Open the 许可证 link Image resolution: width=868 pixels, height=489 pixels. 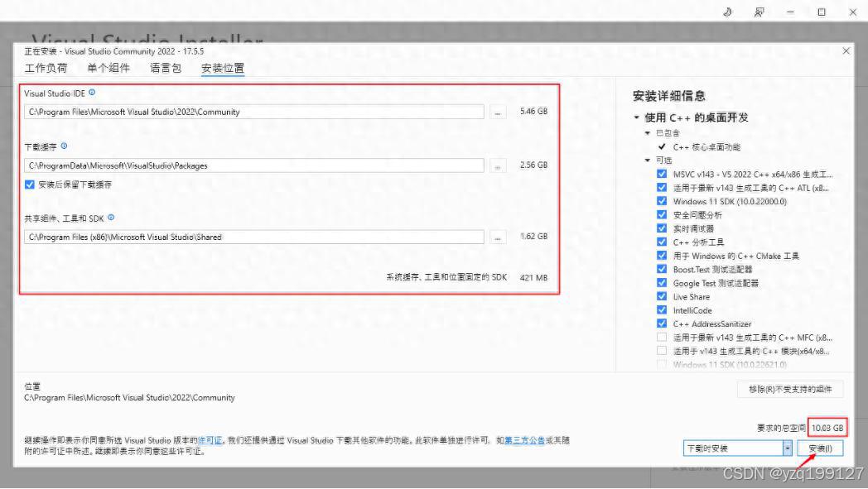click(x=210, y=440)
